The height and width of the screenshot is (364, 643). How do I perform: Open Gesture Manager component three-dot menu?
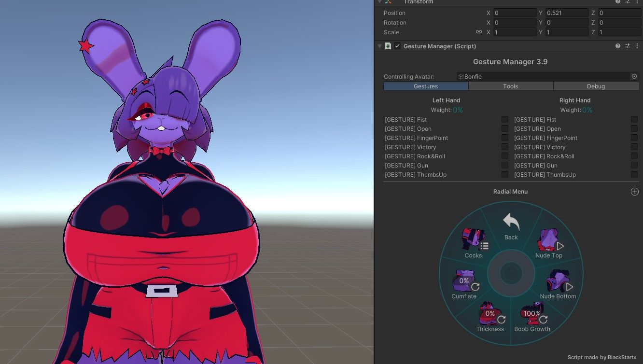click(637, 46)
